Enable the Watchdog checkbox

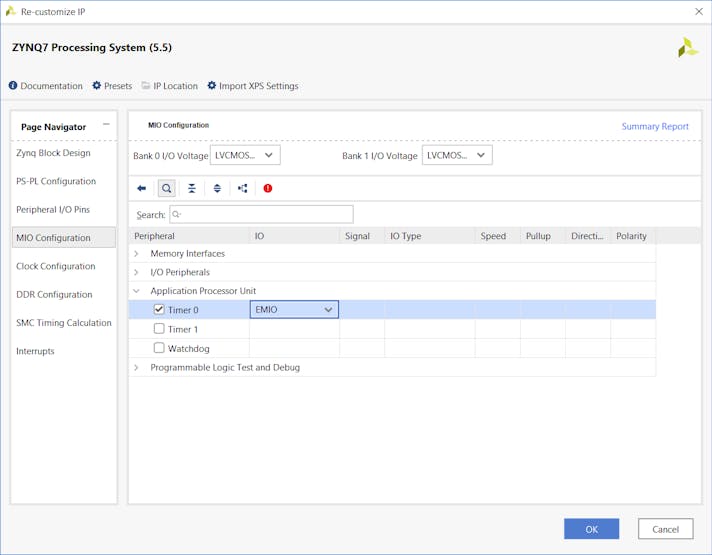pyautogui.click(x=159, y=348)
